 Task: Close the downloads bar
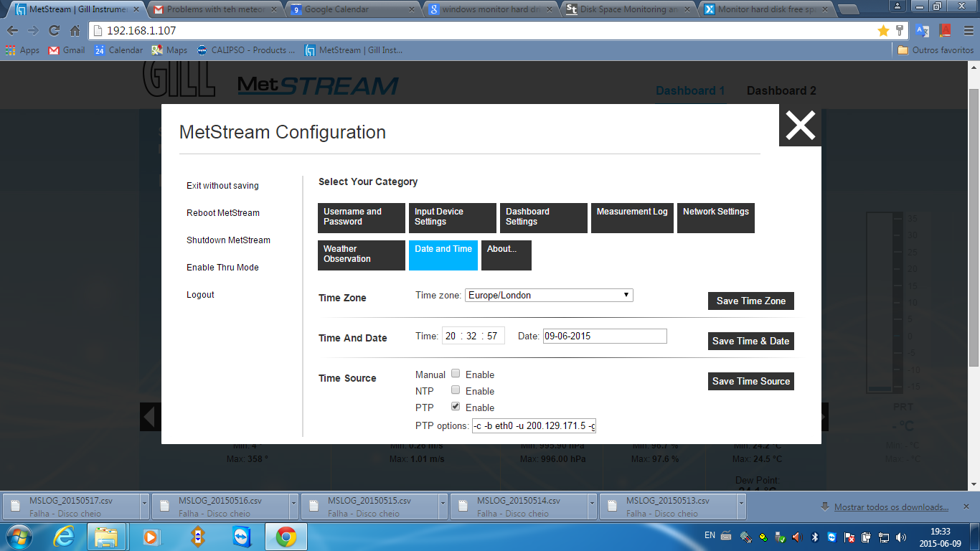tap(966, 507)
